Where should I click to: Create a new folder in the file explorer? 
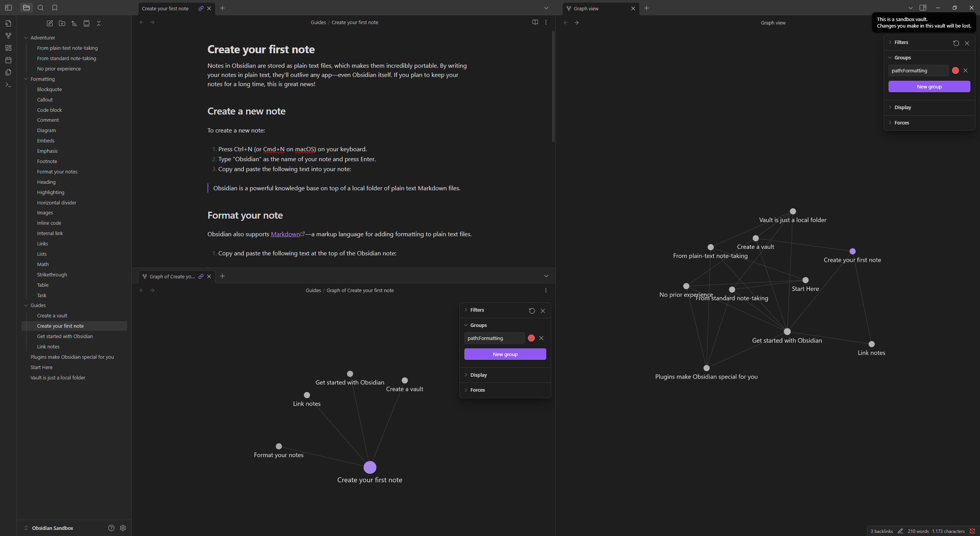pyautogui.click(x=62, y=23)
